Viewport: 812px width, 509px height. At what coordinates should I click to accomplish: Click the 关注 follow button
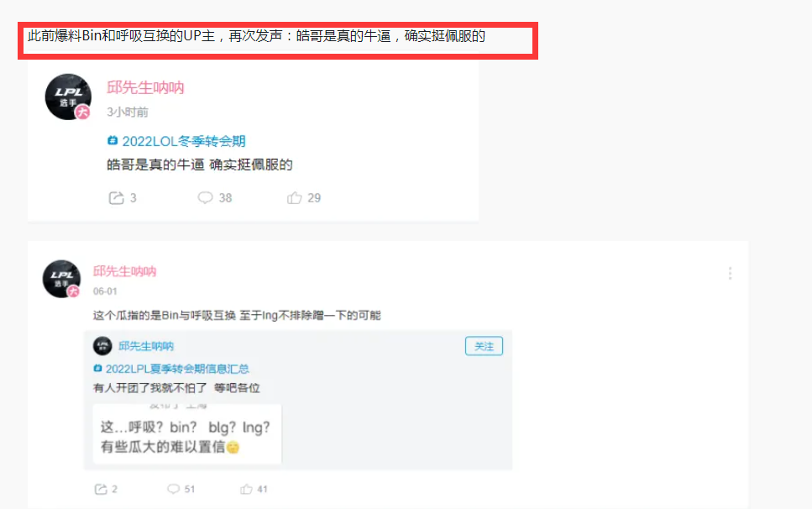(x=484, y=346)
